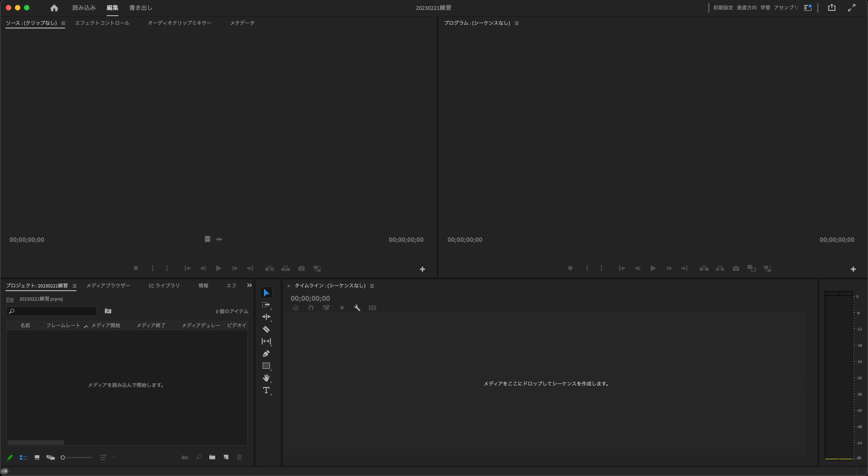Screen dimensions: 868x476
Task: Select the 学習 workspace
Action: [765, 8]
